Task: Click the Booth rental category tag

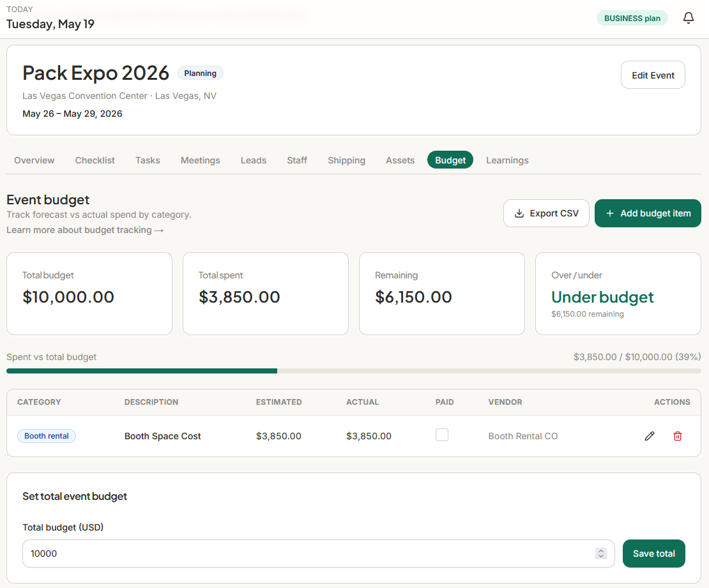Action: pos(47,436)
